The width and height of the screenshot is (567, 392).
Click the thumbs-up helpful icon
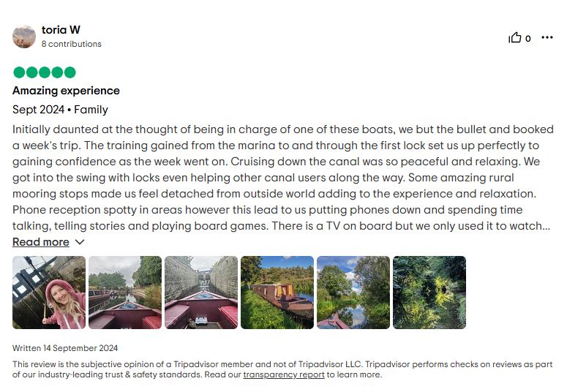pyautogui.click(x=514, y=37)
